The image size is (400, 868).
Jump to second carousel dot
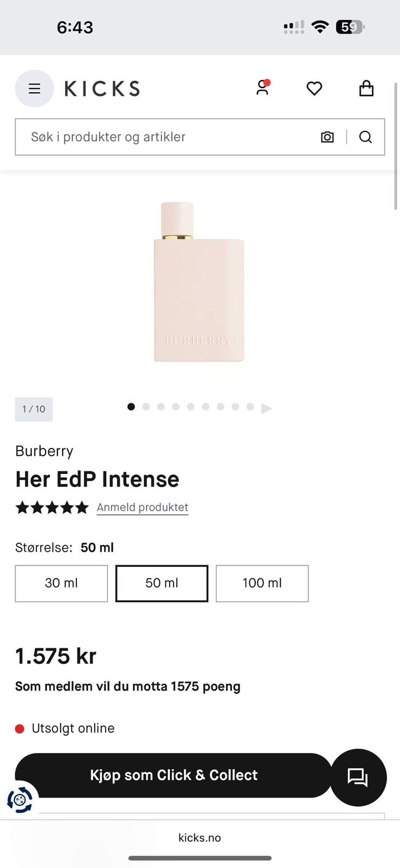tap(146, 407)
